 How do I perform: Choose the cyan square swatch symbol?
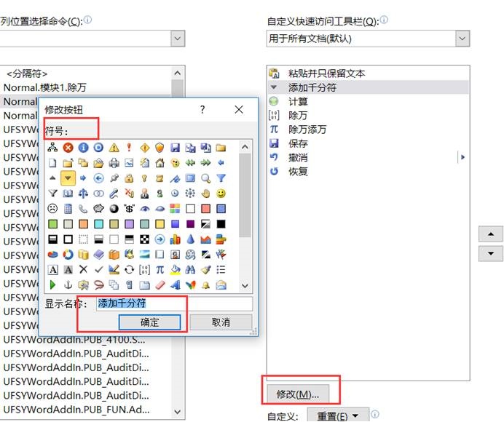tap(98, 224)
